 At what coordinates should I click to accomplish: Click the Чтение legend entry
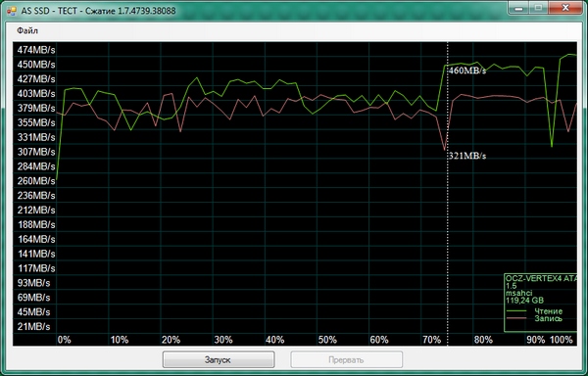[x=548, y=311]
